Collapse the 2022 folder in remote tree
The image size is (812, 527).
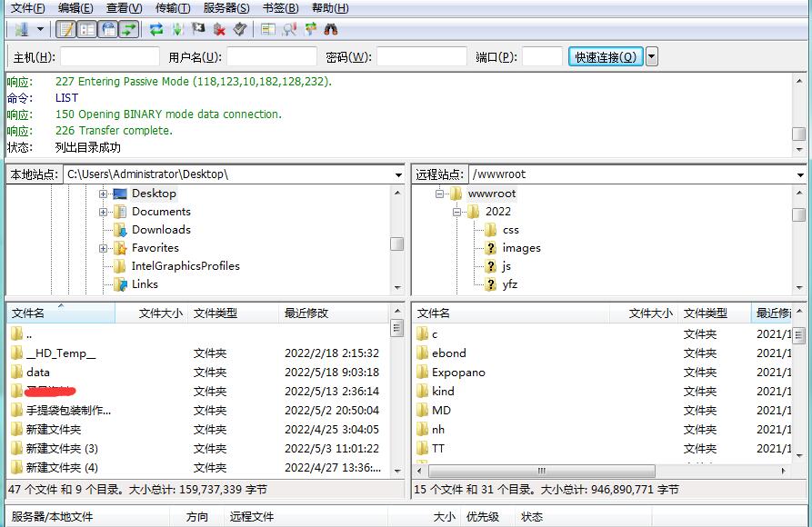pyautogui.click(x=459, y=212)
